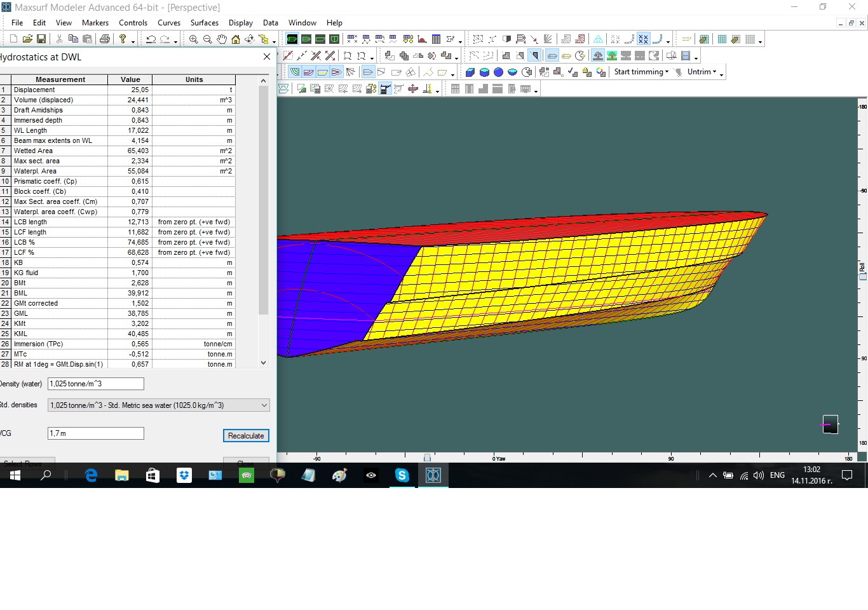Click the Undo arrow icon
868x610 pixels.
(x=151, y=39)
